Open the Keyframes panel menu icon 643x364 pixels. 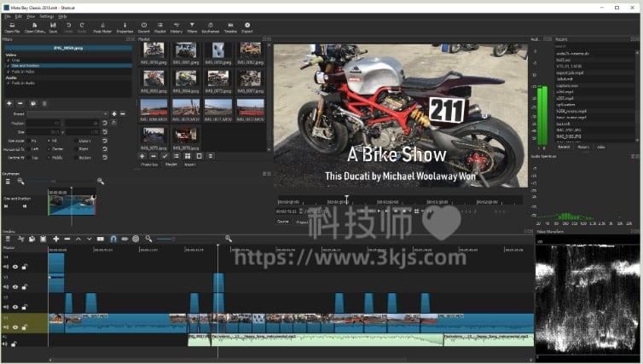click(8, 182)
